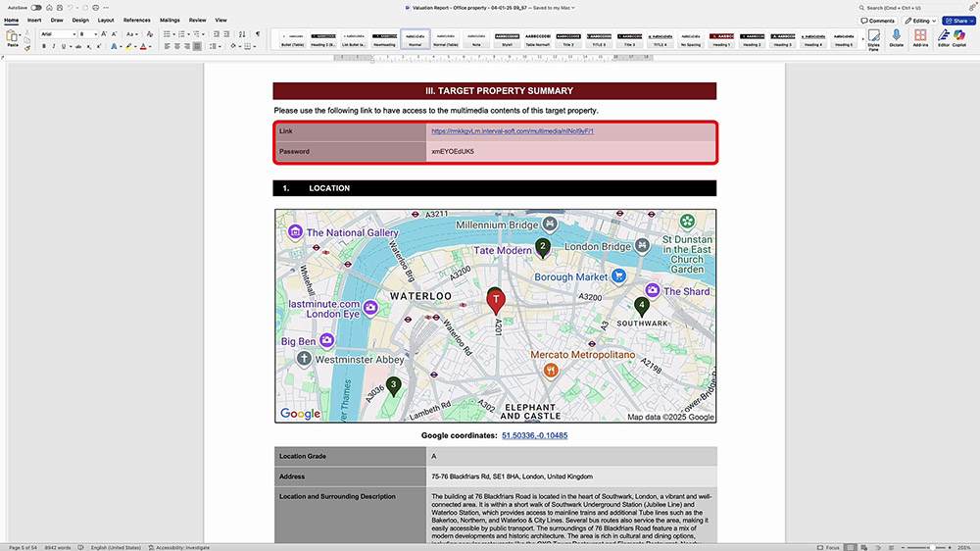Image resolution: width=980 pixels, height=551 pixels.
Task: Open the Styles Pane
Action: (x=874, y=39)
